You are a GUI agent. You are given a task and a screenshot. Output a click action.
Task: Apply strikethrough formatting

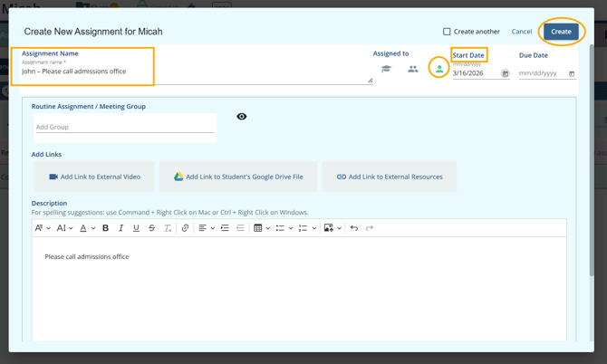pyautogui.click(x=151, y=228)
